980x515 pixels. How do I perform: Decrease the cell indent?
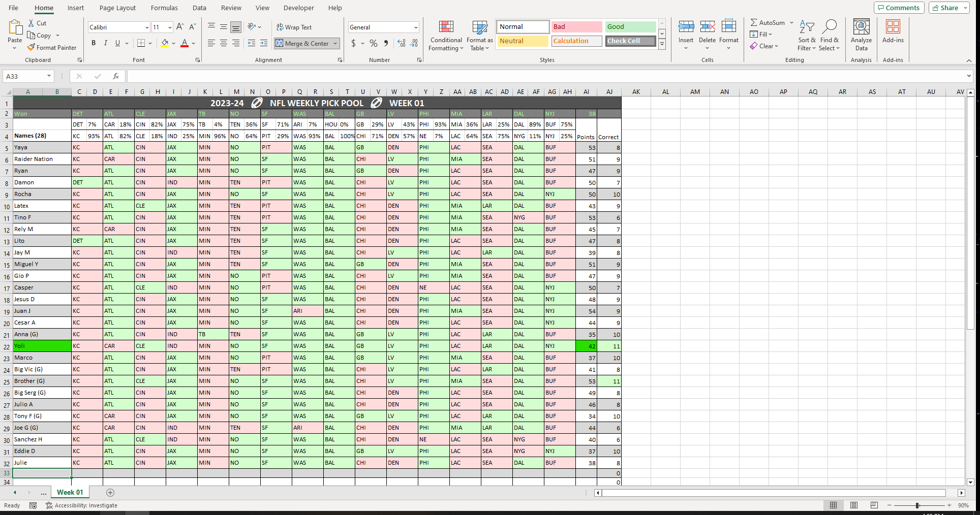click(x=252, y=43)
